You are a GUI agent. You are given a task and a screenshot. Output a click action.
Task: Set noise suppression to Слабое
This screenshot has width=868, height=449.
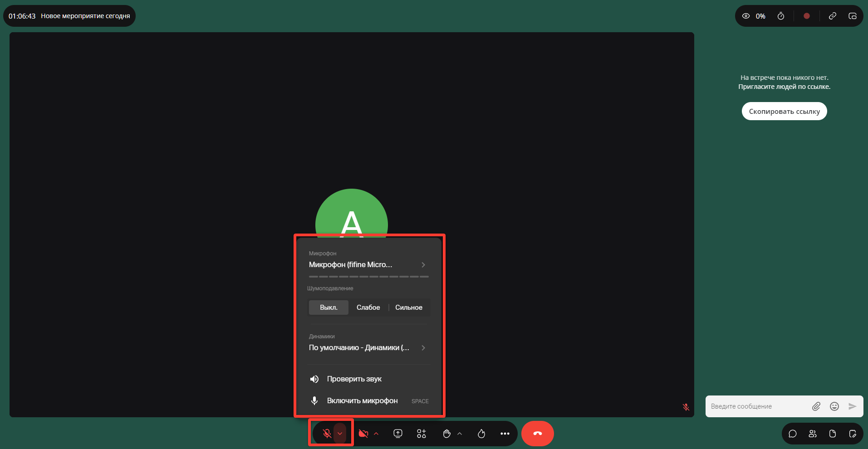pyautogui.click(x=368, y=307)
